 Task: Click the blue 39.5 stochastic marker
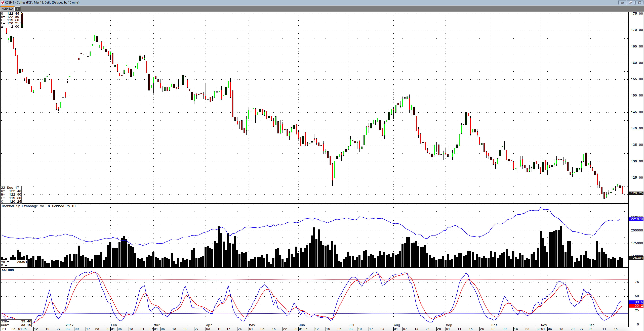pos(636,302)
